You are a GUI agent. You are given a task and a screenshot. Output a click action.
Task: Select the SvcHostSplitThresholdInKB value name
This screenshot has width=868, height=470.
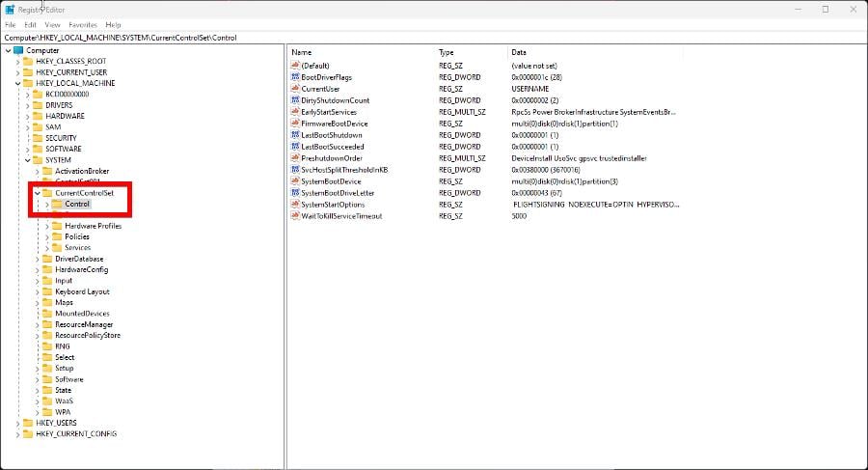pos(344,170)
